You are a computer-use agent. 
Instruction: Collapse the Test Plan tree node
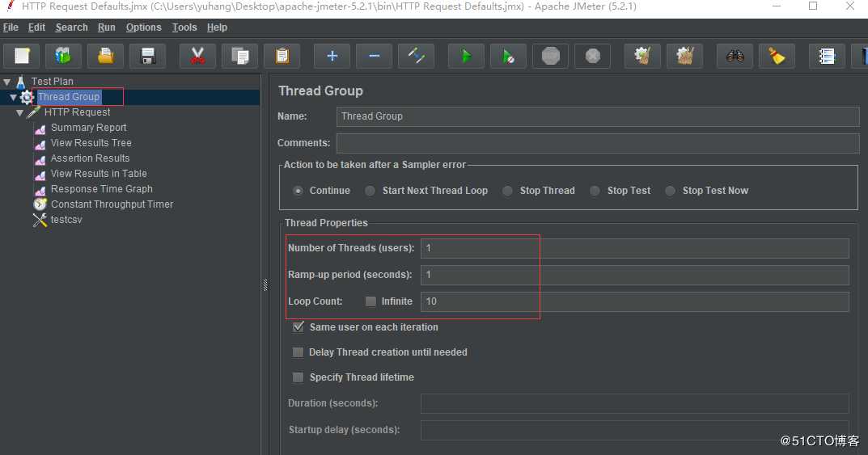coord(7,82)
